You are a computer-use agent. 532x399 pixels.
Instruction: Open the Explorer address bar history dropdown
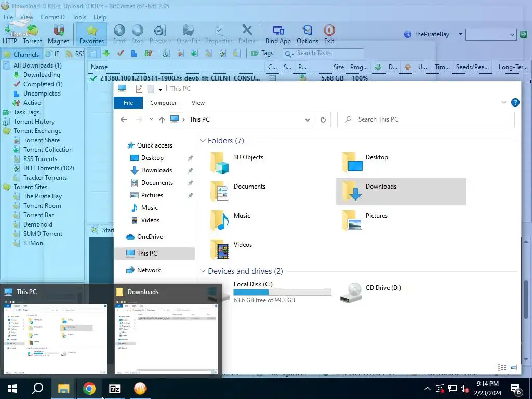coord(308,119)
